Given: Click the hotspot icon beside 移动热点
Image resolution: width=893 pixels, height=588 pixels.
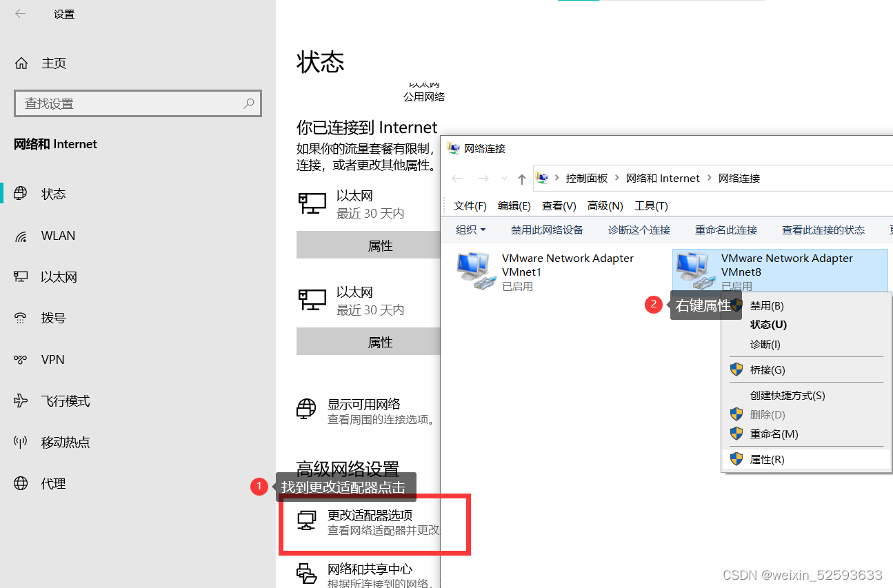Looking at the screenshot, I should click(21, 443).
